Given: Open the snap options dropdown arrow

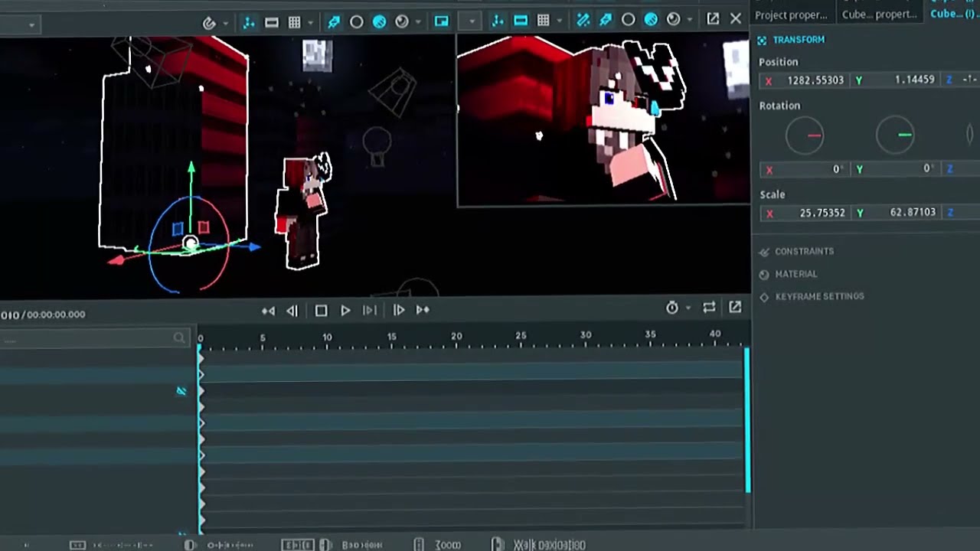Looking at the screenshot, I should coord(225,23).
